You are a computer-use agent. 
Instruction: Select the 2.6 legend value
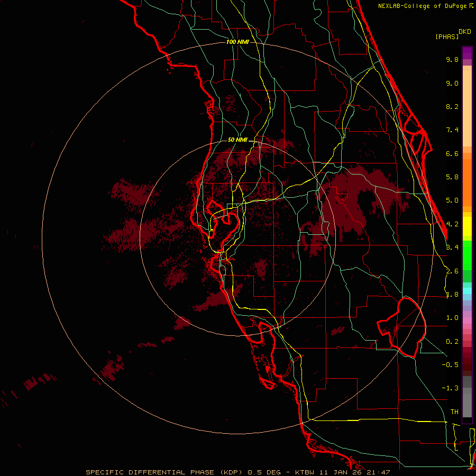452,271
